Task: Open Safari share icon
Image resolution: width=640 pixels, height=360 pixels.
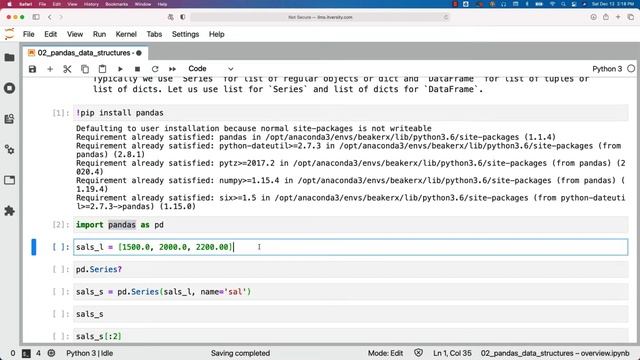Action: [x=606, y=17]
